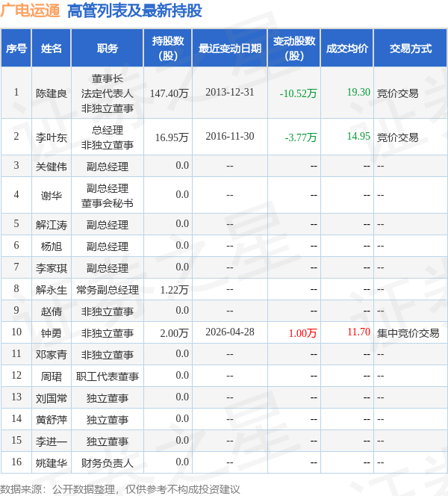Select the name 刘国常
This screenshot has width=448, height=496.
(x=52, y=398)
